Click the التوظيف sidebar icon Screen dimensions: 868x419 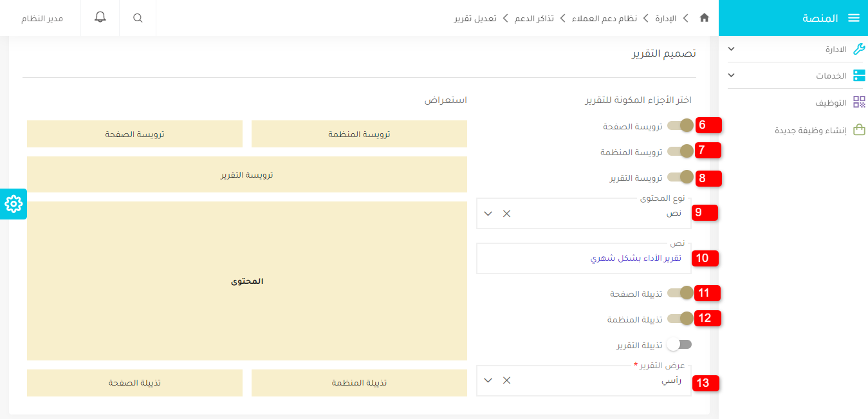(860, 101)
